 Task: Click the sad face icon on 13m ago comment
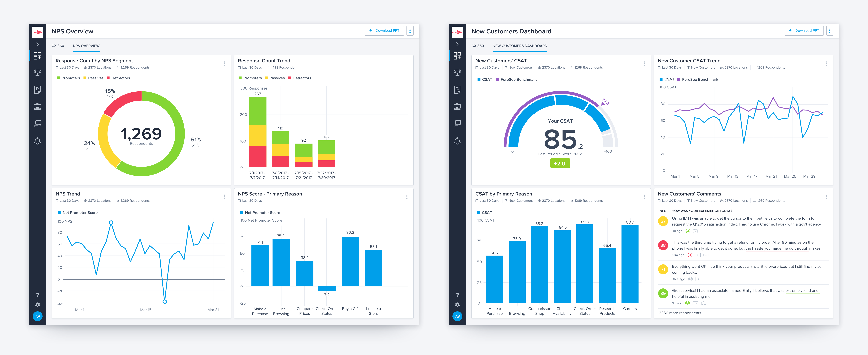pyautogui.click(x=690, y=255)
